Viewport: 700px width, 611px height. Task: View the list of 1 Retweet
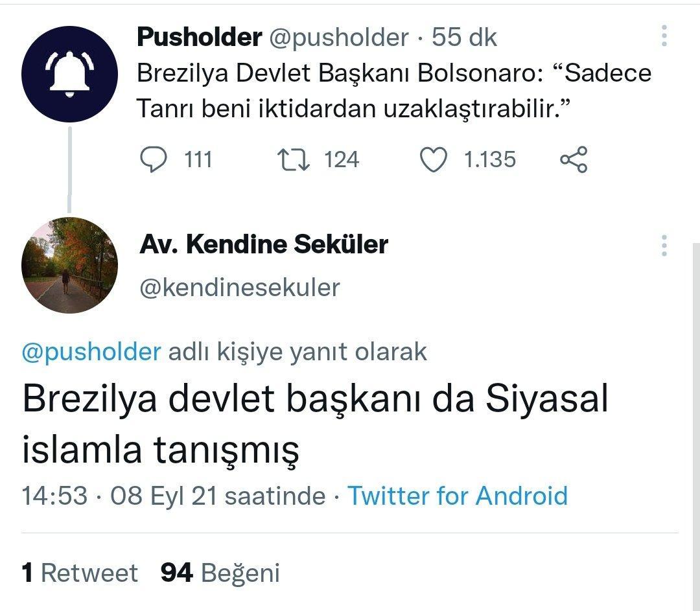click(80, 573)
